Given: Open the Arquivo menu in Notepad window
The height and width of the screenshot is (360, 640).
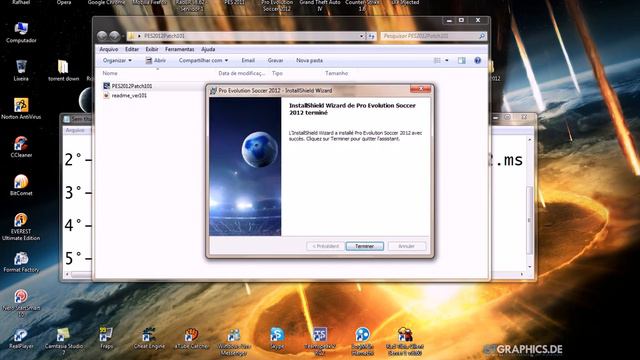Looking at the screenshot, I should [75, 130].
